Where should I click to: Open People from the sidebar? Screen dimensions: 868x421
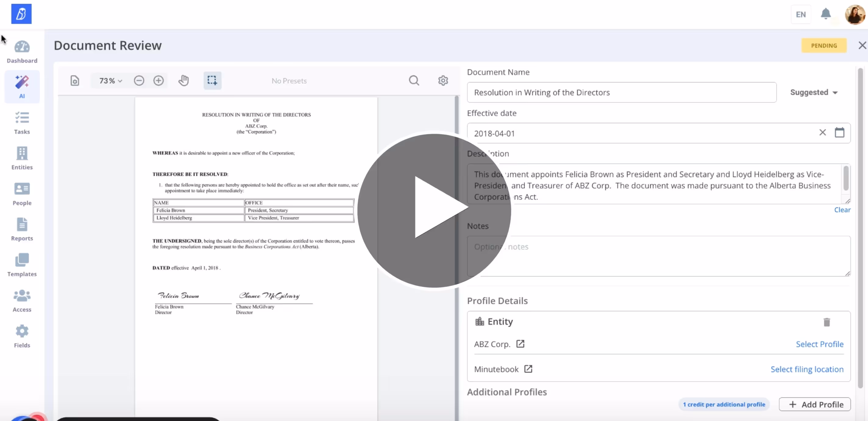pyautogui.click(x=22, y=194)
